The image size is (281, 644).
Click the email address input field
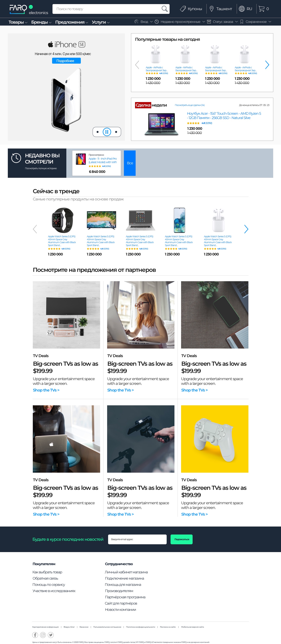click(x=137, y=539)
